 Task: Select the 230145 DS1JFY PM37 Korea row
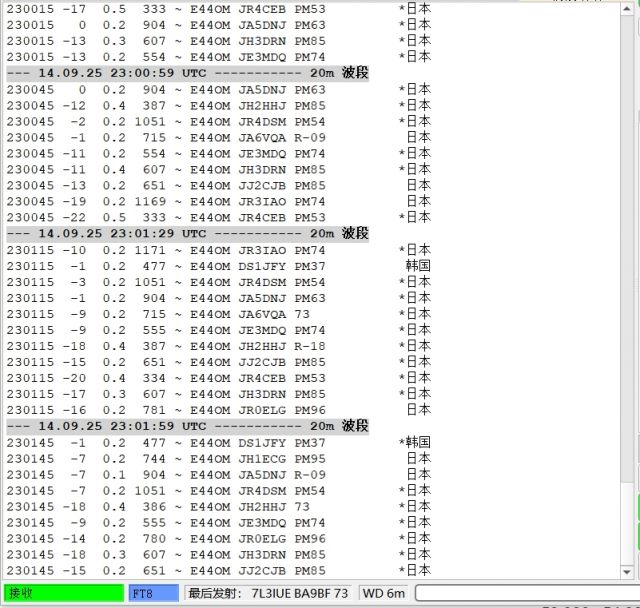tap(218, 442)
